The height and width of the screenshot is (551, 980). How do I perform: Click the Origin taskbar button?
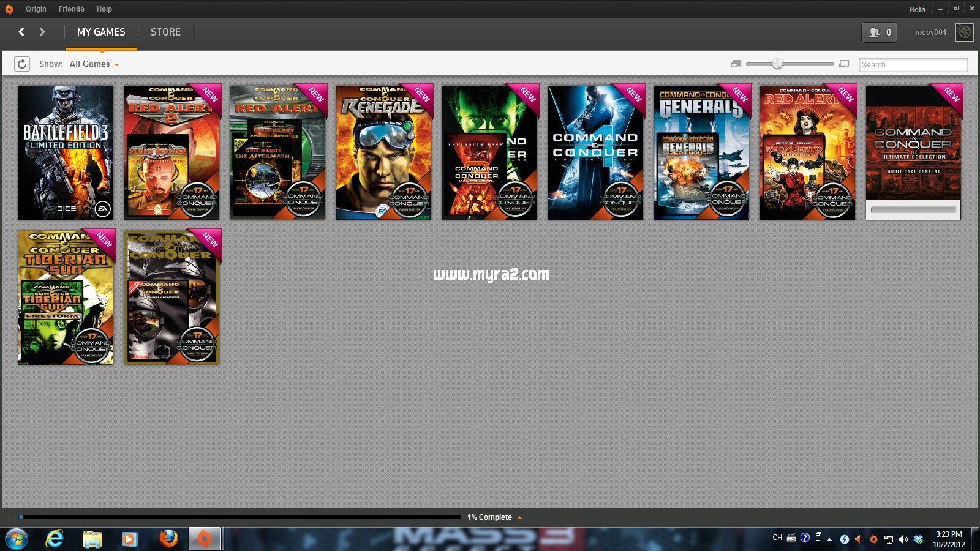(205, 539)
